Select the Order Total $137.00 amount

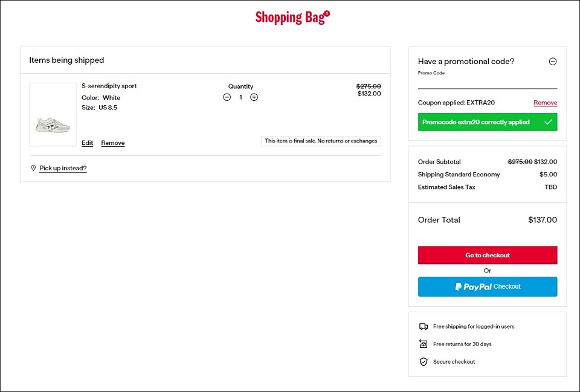(x=543, y=220)
